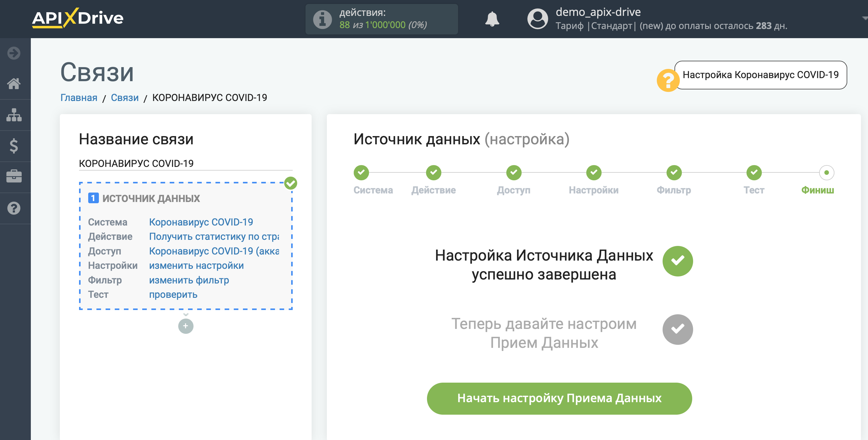Click КОРОНАВИРУС COVID-19 breadcrumb text
The width and height of the screenshot is (868, 440).
point(210,98)
